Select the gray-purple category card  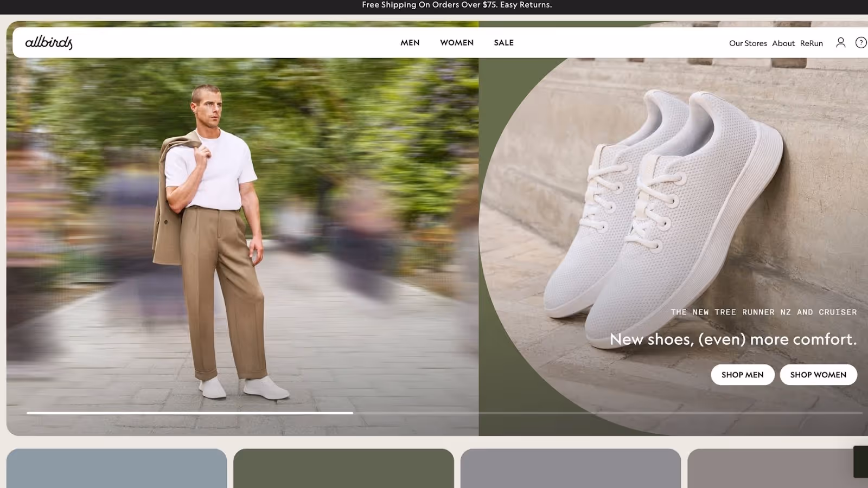(x=571, y=468)
